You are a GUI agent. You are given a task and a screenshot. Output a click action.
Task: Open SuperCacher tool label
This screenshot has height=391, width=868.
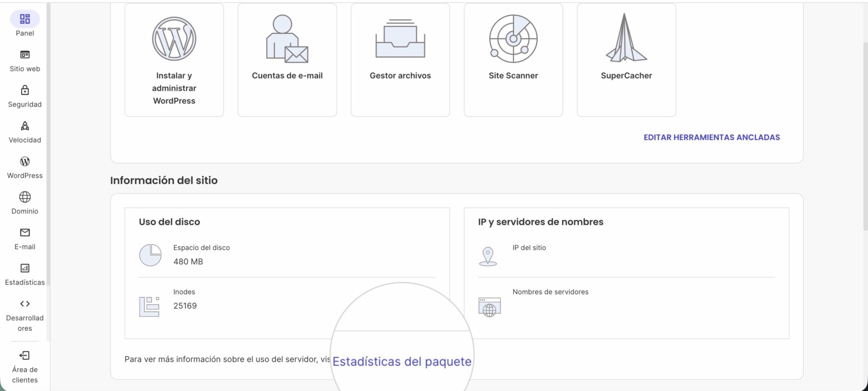pos(626,75)
